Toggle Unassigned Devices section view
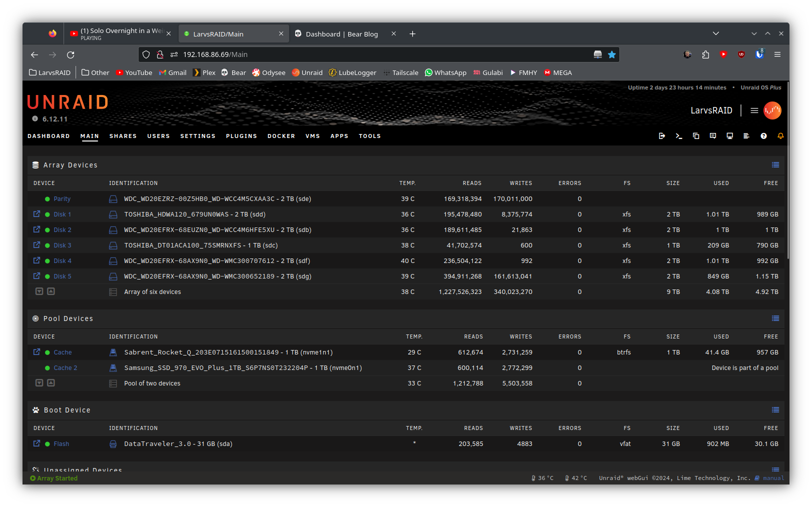The height and width of the screenshot is (507, 812). (x=775, y=469)
